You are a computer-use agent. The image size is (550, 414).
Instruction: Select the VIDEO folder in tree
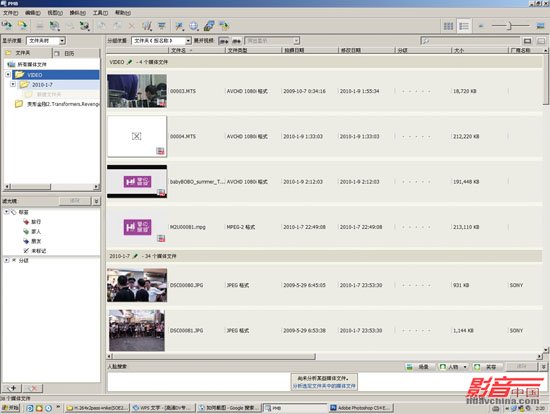(x=56, y=75)
